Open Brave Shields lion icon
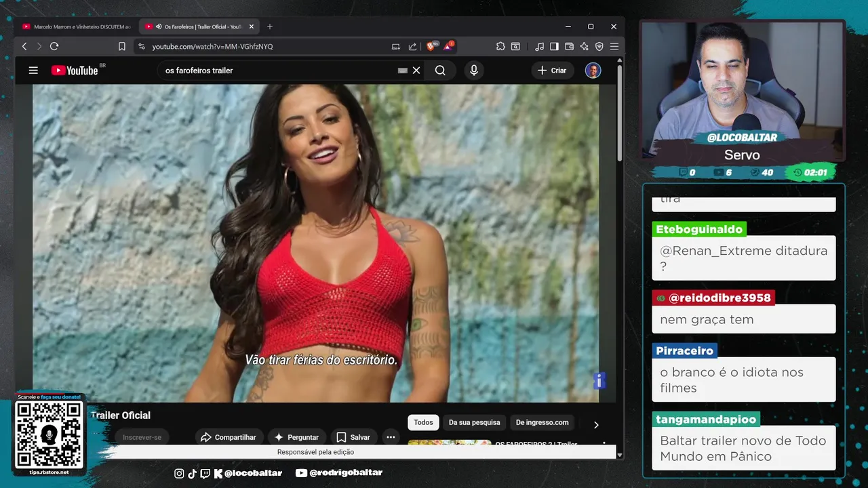Viewport: 868px width, 488px height. click(x=431, y=46)
